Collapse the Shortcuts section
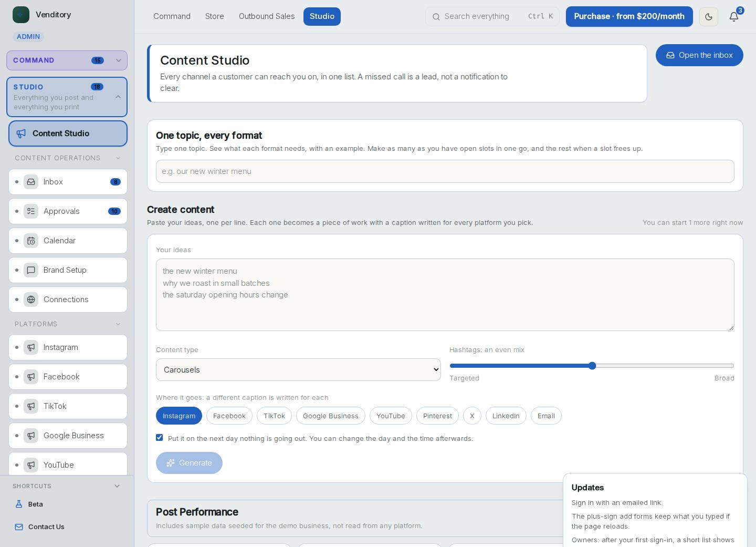This screenshot has width=756, height=547. tap(67, 486)
